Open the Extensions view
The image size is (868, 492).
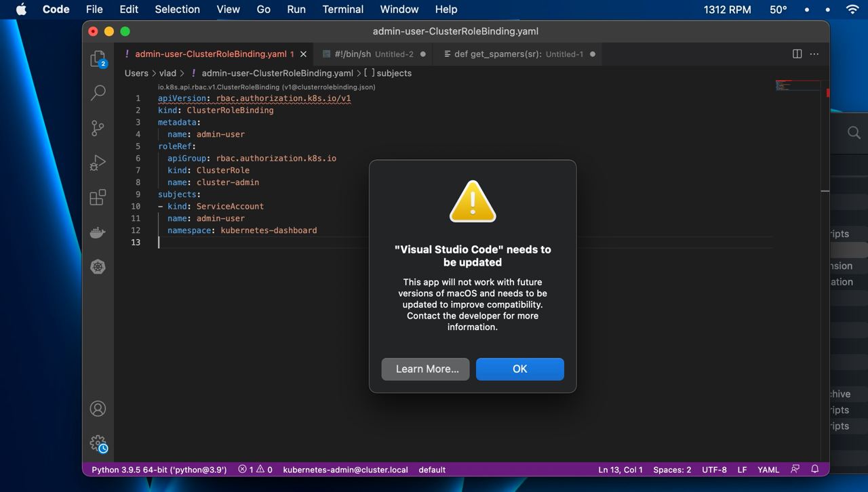click(98, 197)
